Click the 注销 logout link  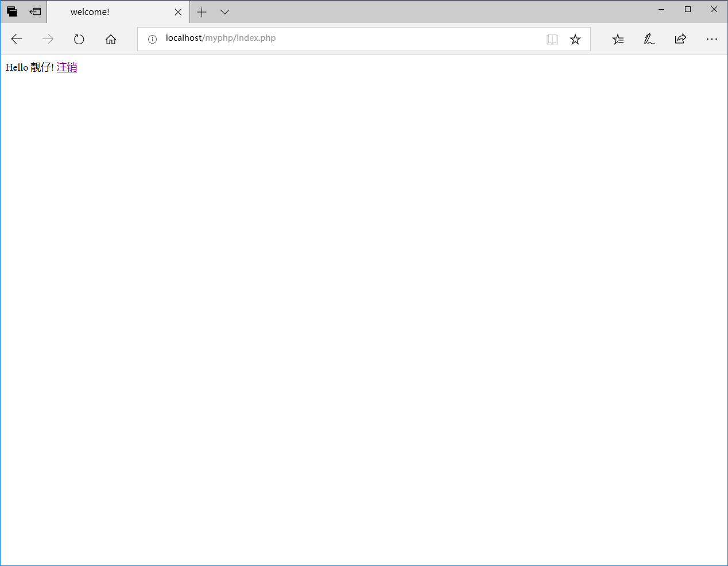67,67
